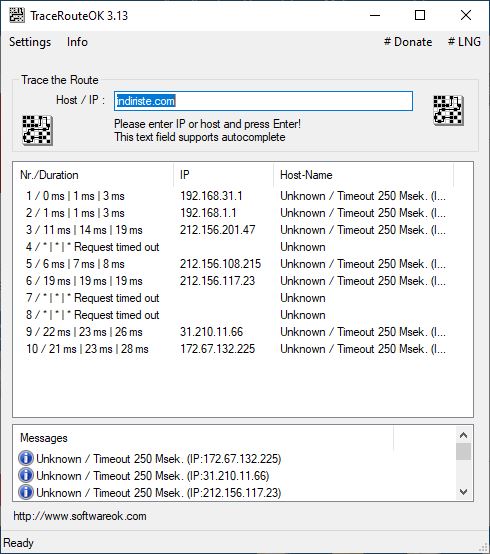
Task: Click the Host-Name column header
Action: [364, 175]
